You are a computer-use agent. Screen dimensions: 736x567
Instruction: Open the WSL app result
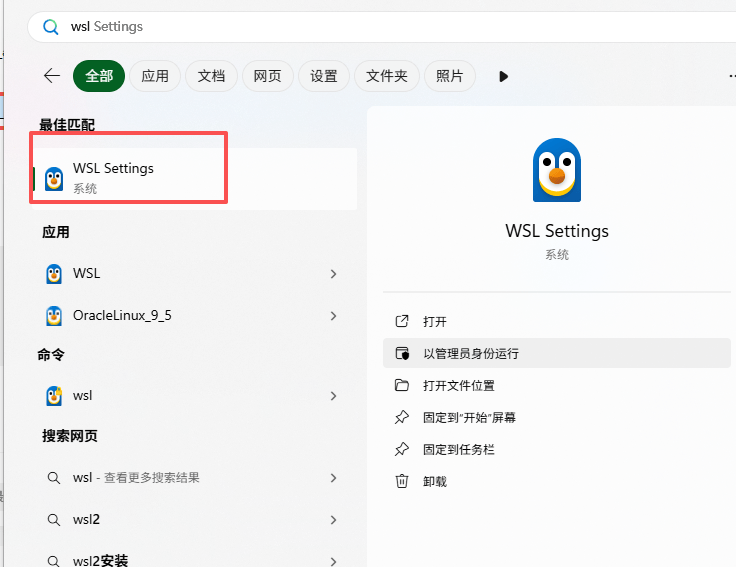195,274
